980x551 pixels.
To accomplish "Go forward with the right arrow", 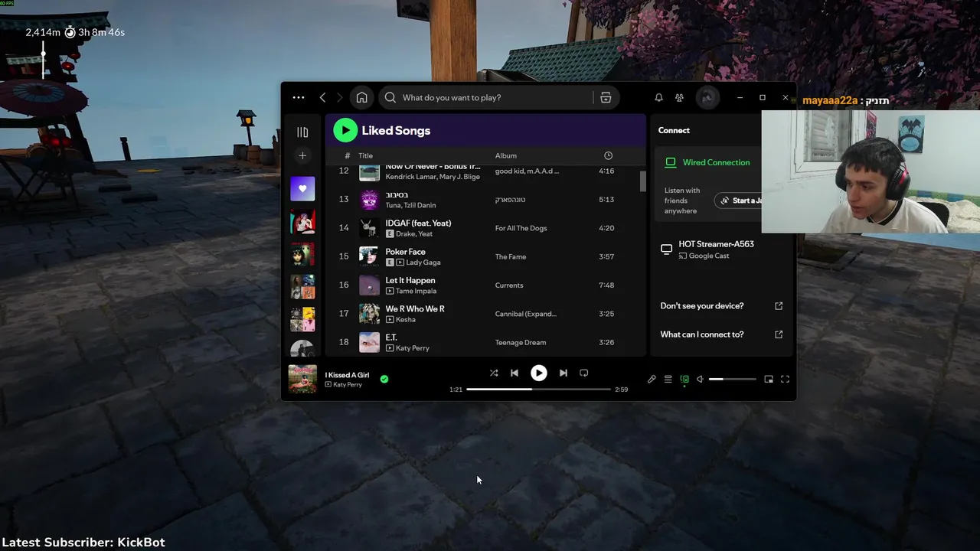I will tap(340, 98).
